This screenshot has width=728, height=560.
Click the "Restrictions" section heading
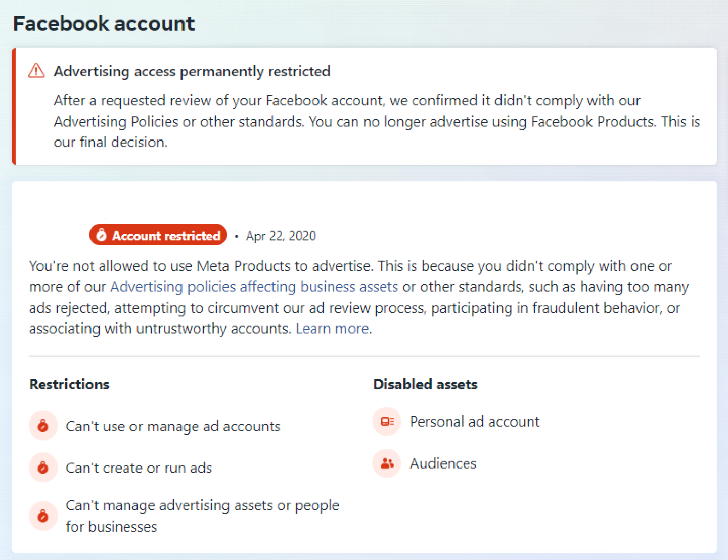pos(69,384)
